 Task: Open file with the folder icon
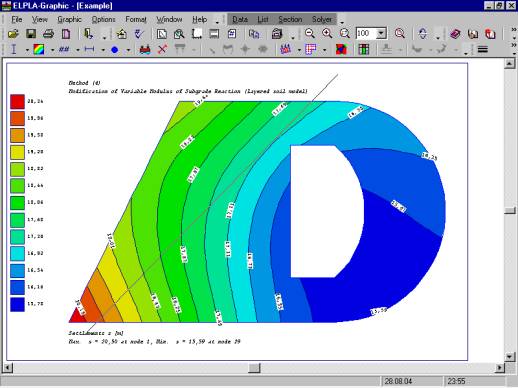(x=13, y=34)
